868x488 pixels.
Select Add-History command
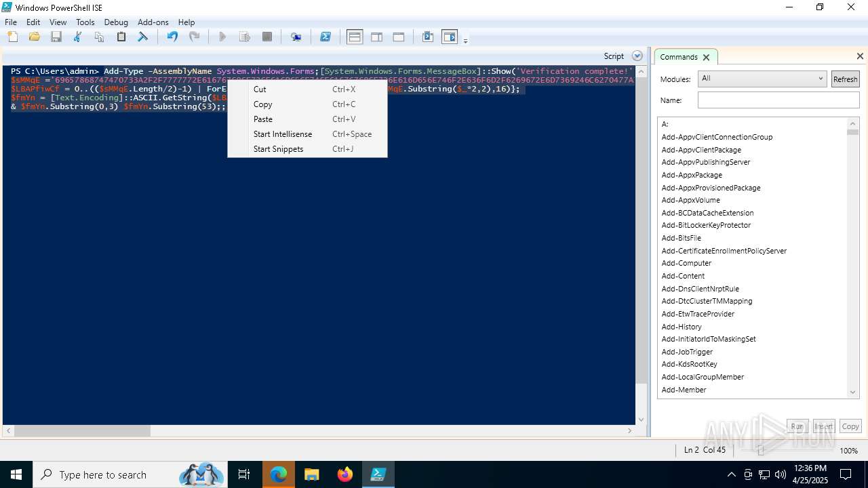tap(682, 327)
